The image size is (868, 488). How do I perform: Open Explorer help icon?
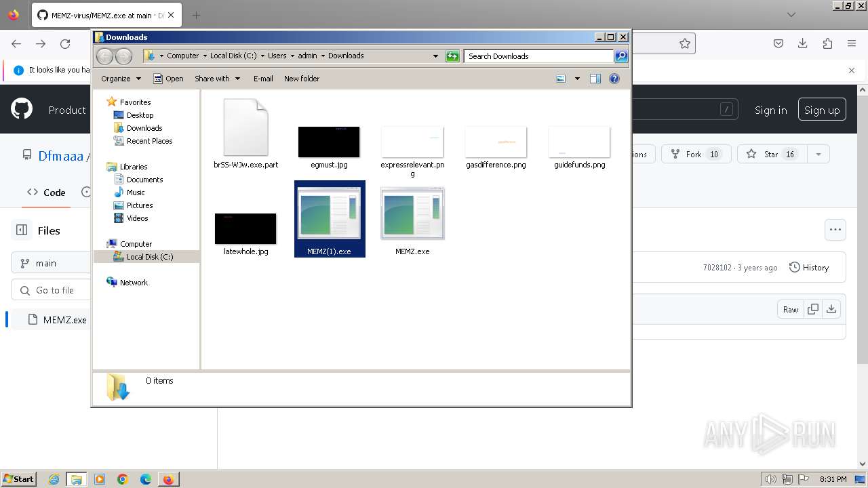pos(614,79)
